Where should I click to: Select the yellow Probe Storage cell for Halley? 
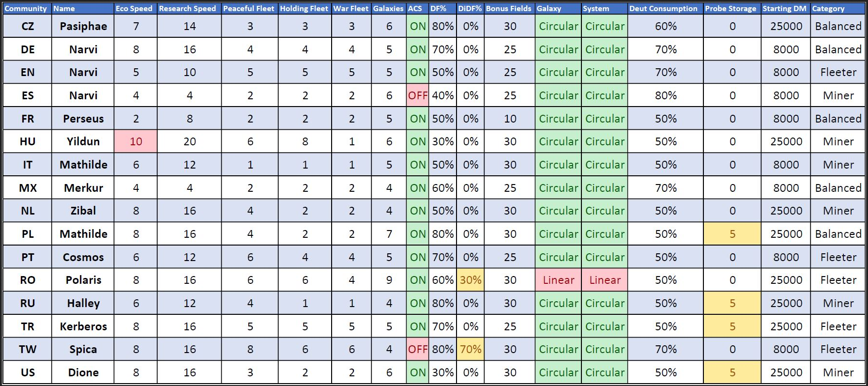pyautogui.click(x=732, y=303)
